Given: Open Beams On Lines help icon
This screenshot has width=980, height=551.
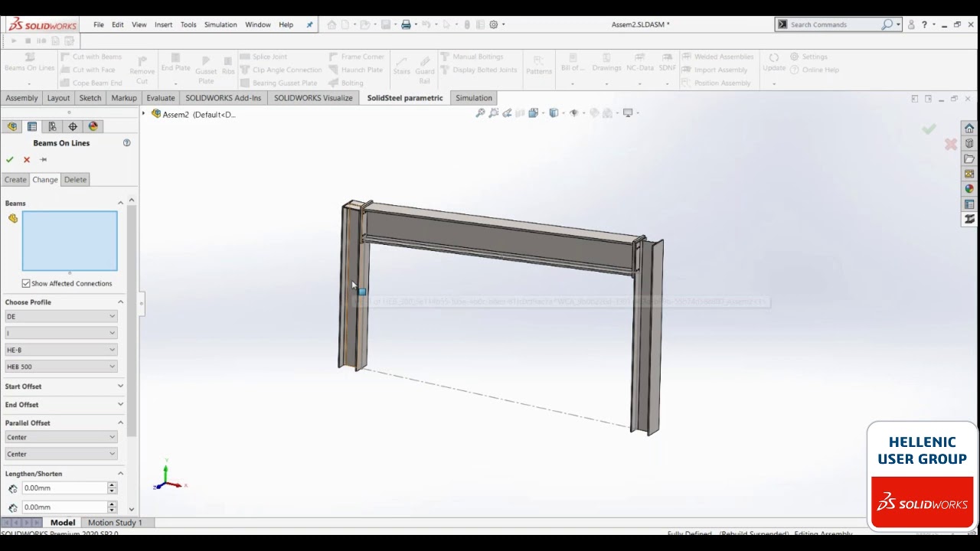Looking at the screenshot, I should (x=127, y=143).
